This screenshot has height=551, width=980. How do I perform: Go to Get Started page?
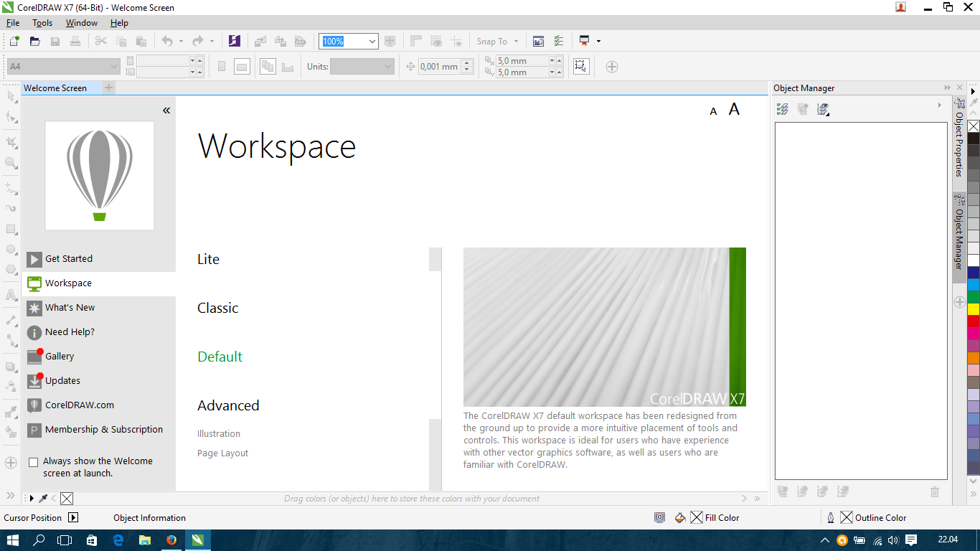[x=69, y=259]
